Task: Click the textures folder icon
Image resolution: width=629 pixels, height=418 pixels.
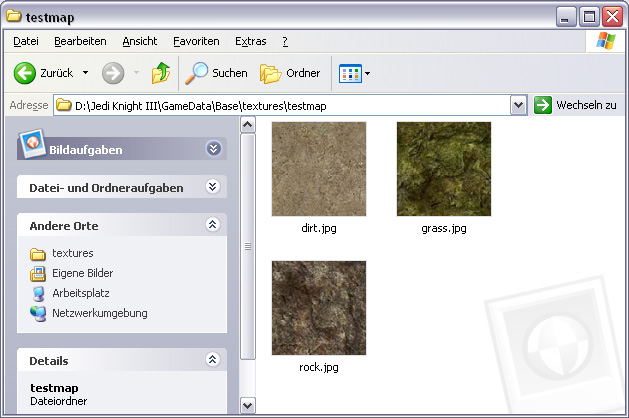Action: pyautogui.click(x=38, y=254)
